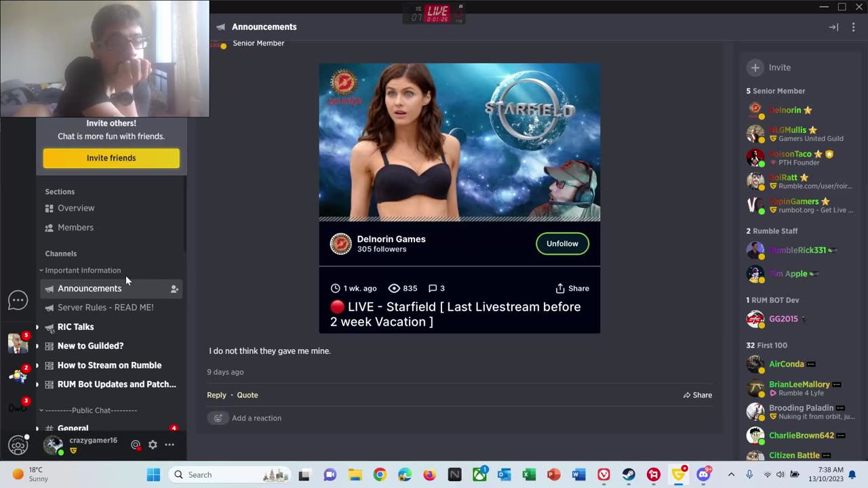Screen dimensions: 868x488
Task: Open weather widget showing 18°C Sunny
Action: pos(31,474)
